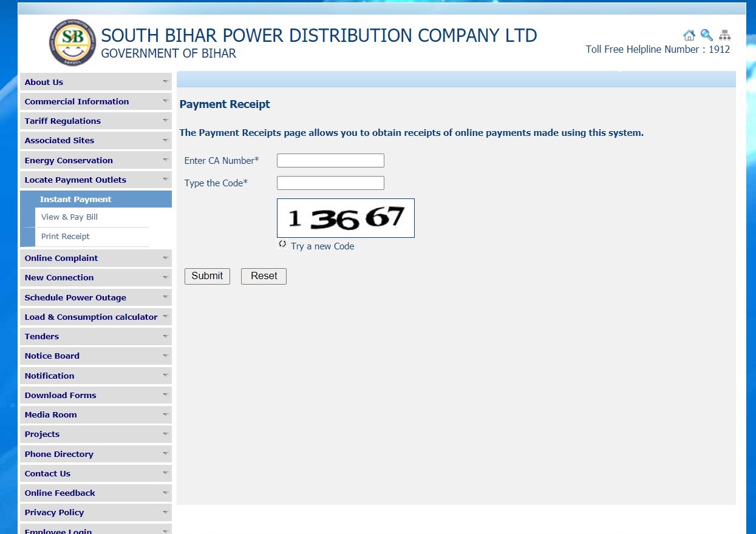Open the Notification menu
This screenshot has width=756, height=534.
tap(96, 376)
